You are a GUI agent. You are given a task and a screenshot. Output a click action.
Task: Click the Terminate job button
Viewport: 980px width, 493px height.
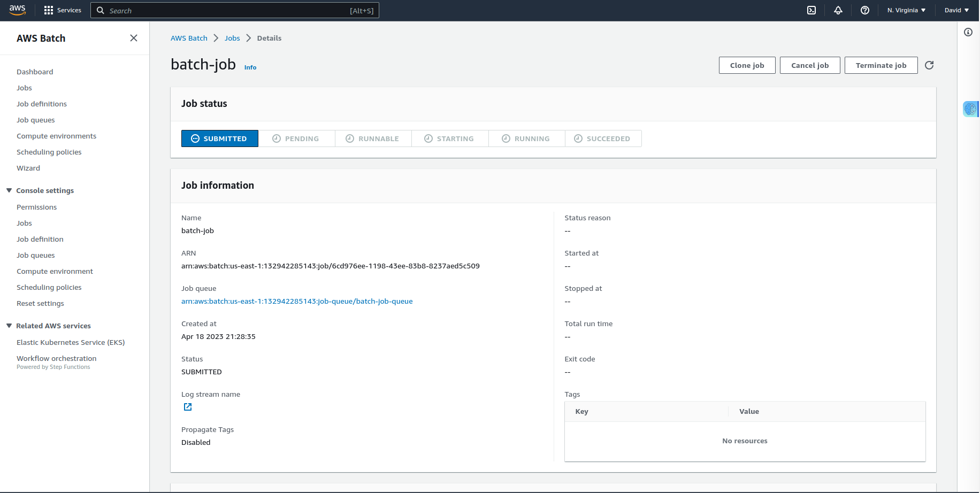[881, 65]
